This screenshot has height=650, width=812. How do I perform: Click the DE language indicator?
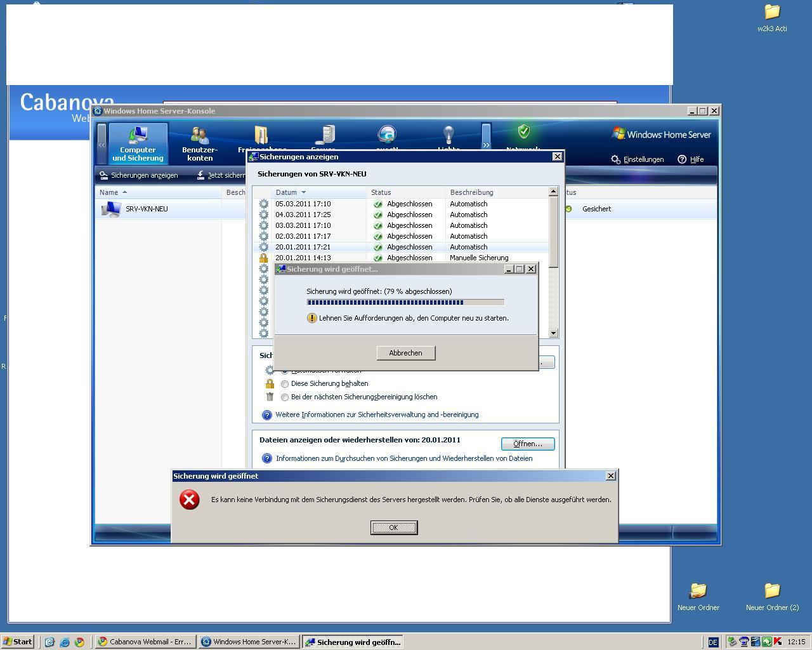pyautogui.click(x=713, y=642)
